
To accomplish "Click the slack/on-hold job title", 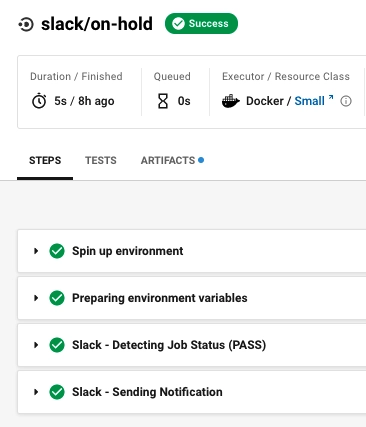I will (97, 24).
